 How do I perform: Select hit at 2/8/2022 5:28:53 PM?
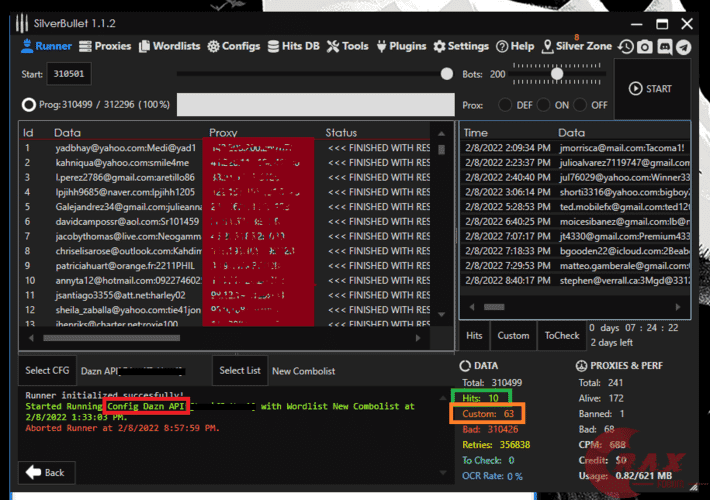tap(575, 207)
